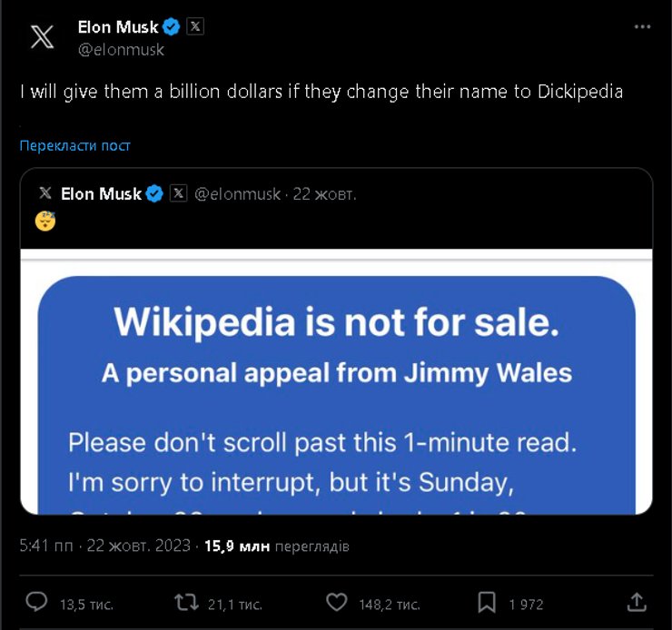
Task: Like the post with heart icon
Action: [336, 603]
